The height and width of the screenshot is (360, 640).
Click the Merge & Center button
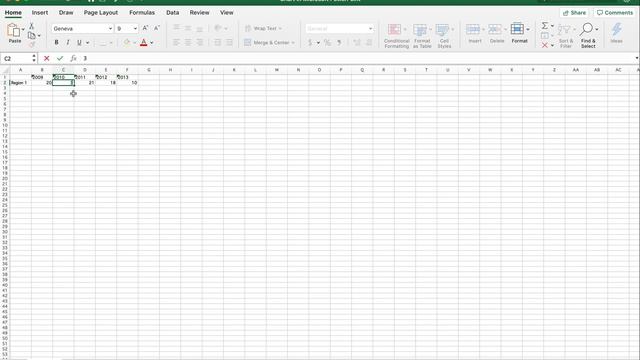(269, 42)
